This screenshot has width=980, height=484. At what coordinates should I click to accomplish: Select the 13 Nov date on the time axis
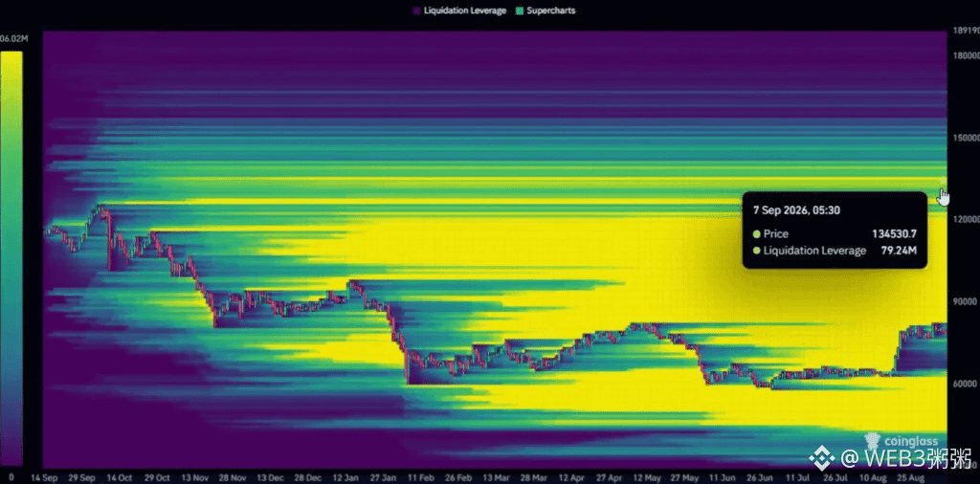195,477
